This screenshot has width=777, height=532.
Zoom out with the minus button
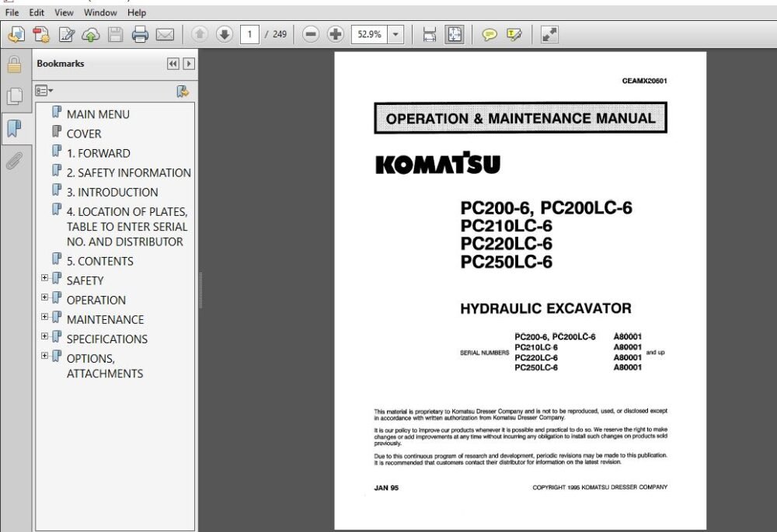[x=311, y=34]
